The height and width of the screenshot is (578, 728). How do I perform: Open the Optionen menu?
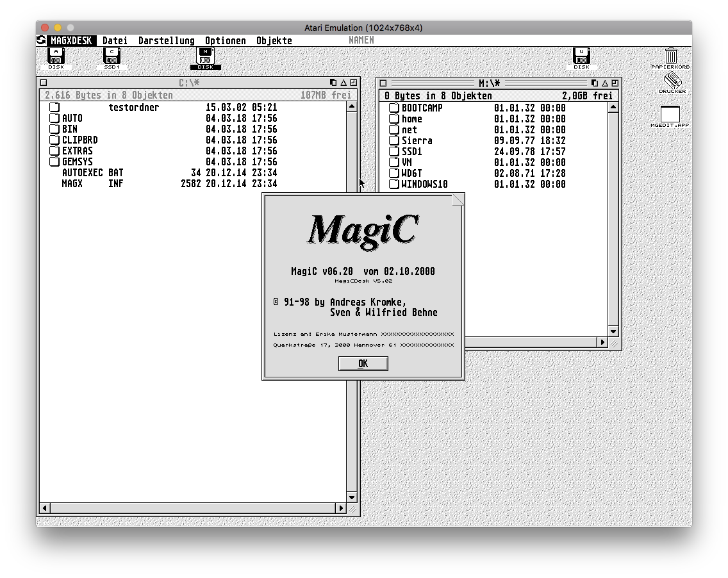[225, 40]
